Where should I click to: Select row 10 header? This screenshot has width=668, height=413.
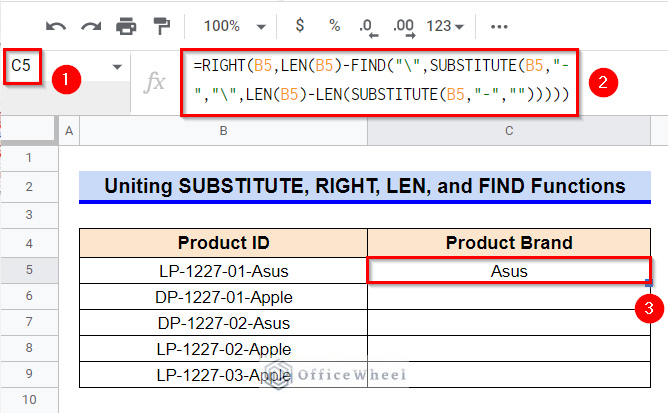[x=29, y=400]
